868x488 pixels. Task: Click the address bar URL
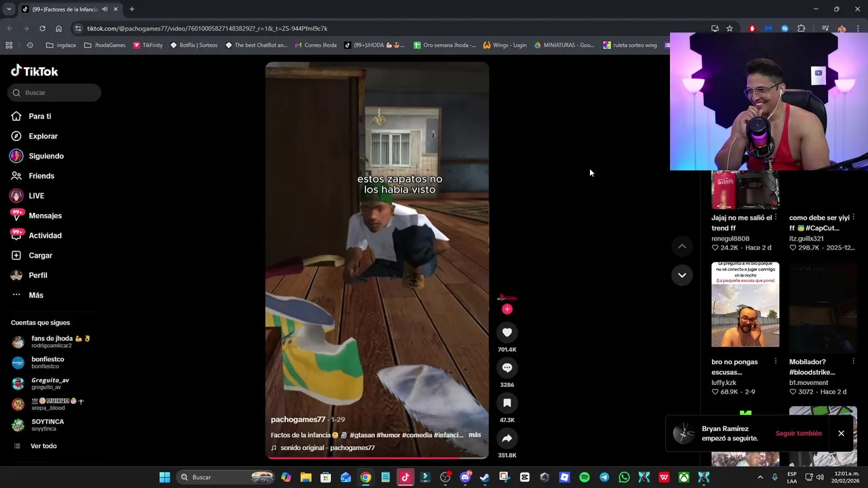pyautogui.click(x=207, y=28)
